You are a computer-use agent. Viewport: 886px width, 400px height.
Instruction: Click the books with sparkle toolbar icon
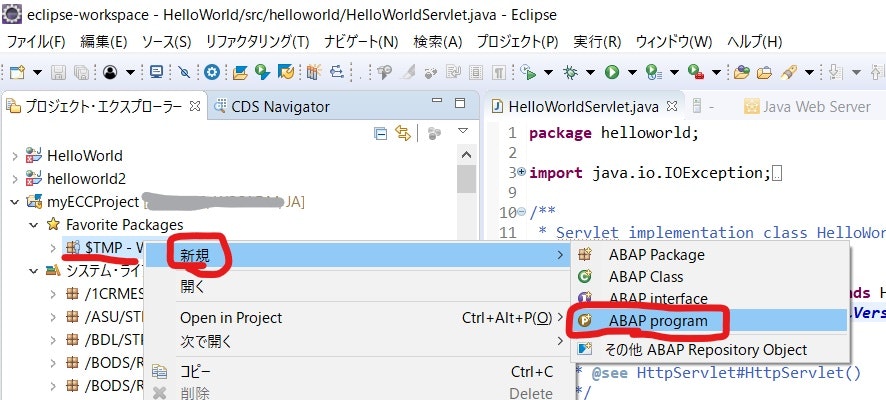314,72
